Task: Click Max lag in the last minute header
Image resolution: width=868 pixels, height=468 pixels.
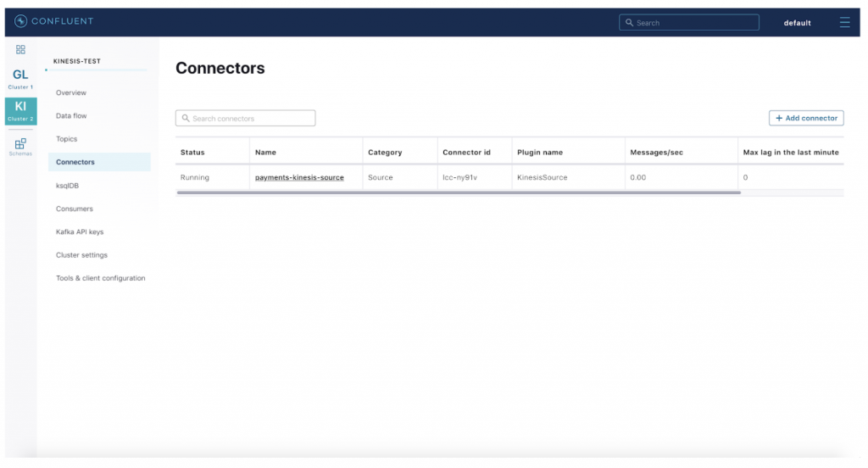Action: [791, 153]
